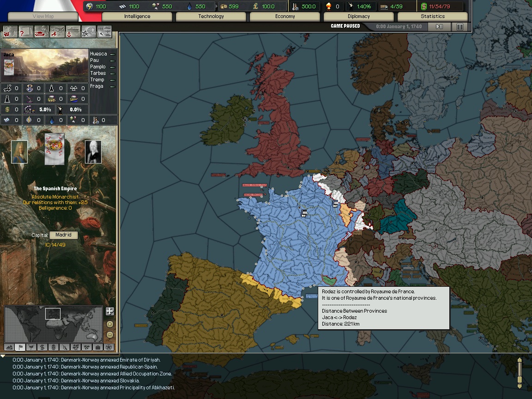Viewport: 532px width, 399px height.
Task: Open the menu list button near date
Action: coord(460,27)
